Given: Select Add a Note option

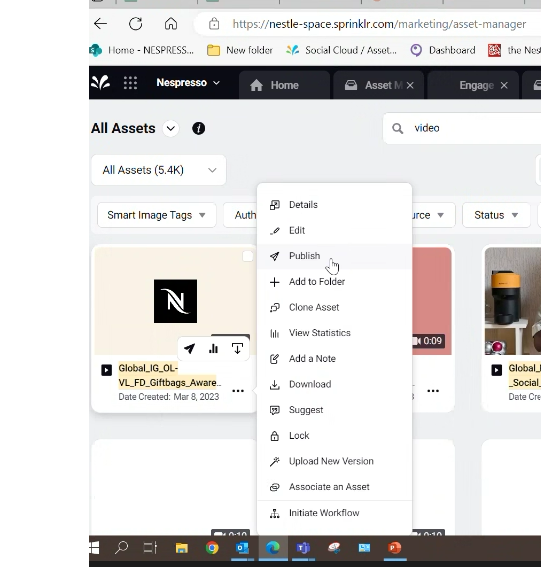Looking at the screenshot, I should [335, 358].
